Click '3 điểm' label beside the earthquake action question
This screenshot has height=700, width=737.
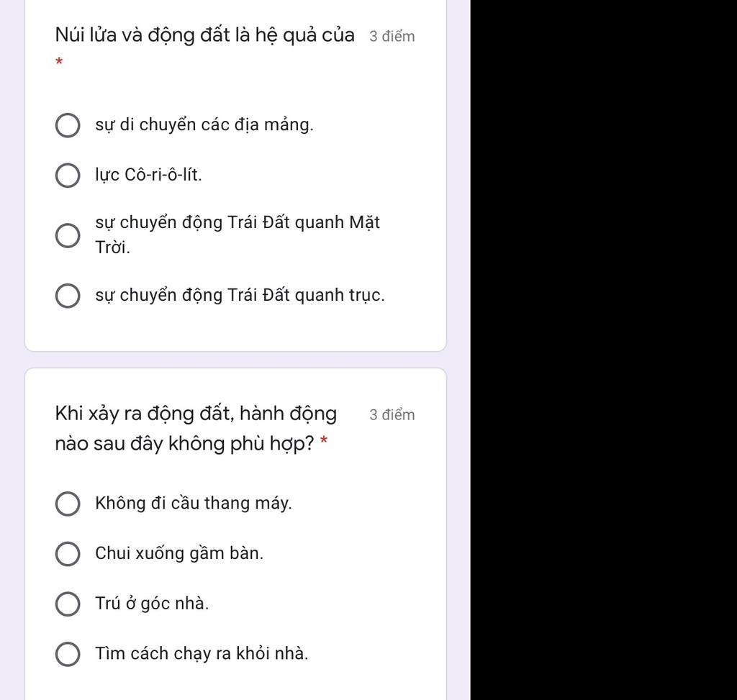[x=392, y=415]
